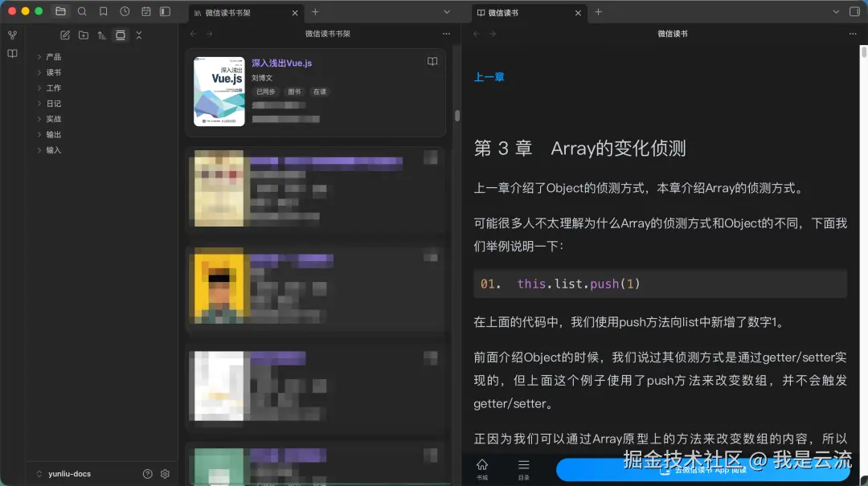Open the search icon in top toolbar
This screenshot has height=486, width=868.
[82, 11]
